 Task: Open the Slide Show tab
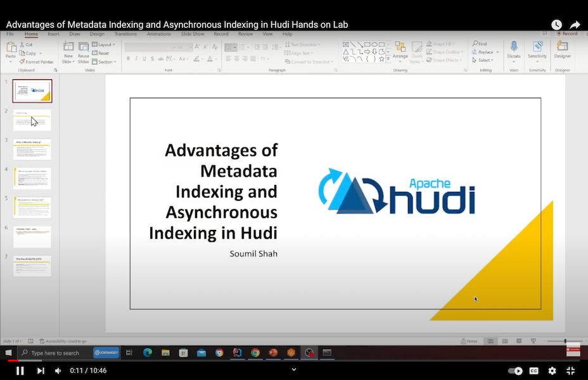pos(193,34)
